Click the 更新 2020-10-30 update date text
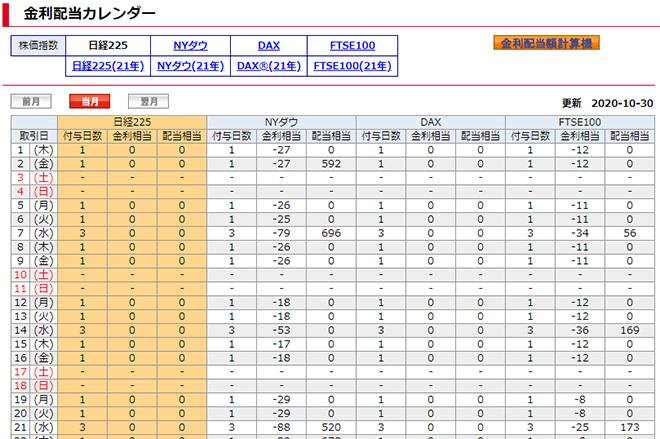Viewport: 660px width, 439px height. pyautogui.click(x=607, y=103)
